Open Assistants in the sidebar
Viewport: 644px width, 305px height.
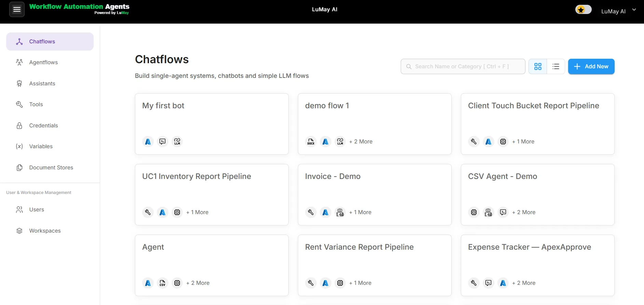[50, 83]
